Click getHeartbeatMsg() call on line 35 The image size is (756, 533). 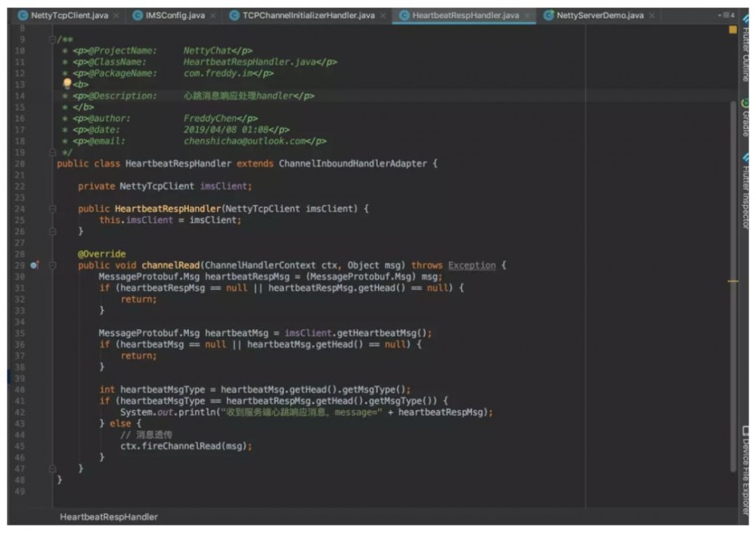pos(382,333)
